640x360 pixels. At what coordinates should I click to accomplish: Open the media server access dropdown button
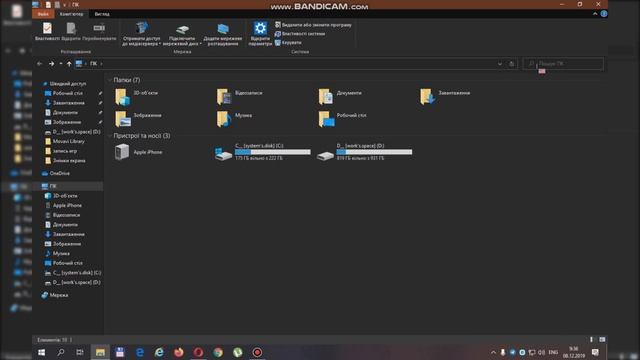(141, 34)
